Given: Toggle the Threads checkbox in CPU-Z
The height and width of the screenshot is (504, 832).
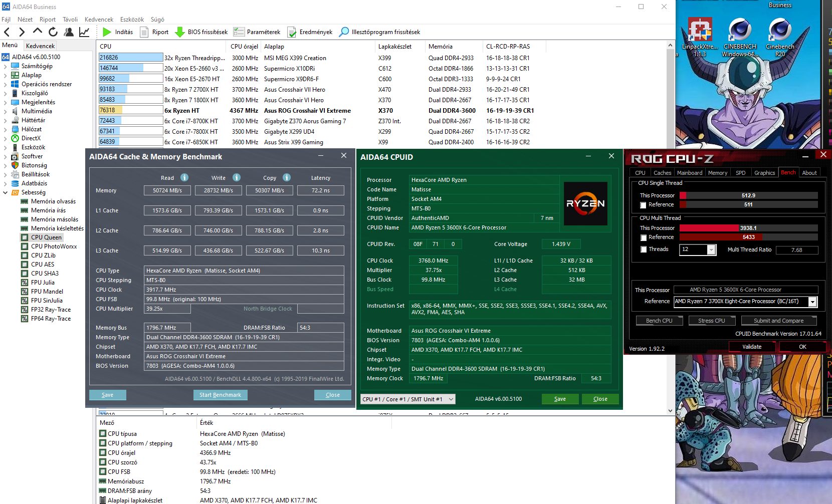Looking at the screenshot, I should coord(644,249).
